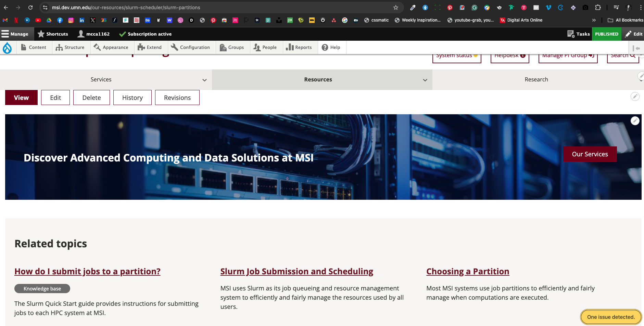
Task: Toggle contextual edit pencil beside tabs
Action: (635, 96)
